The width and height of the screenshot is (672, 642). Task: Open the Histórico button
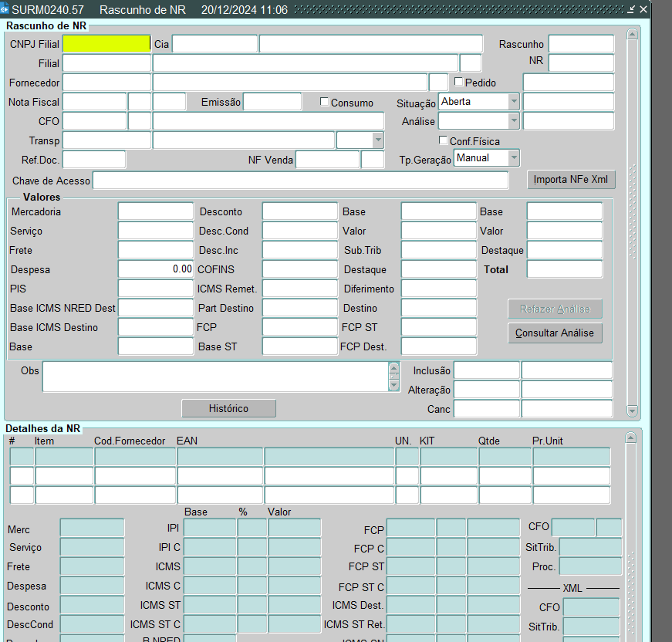click(228, 408)
